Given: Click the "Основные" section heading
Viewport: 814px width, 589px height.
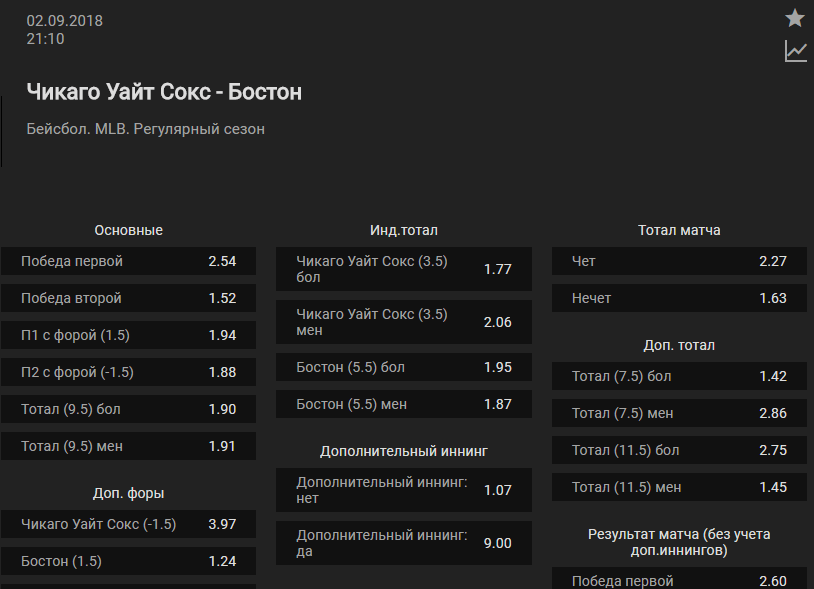Looking at the screenshot, I should pyautogui.click(x=129, y=230).
